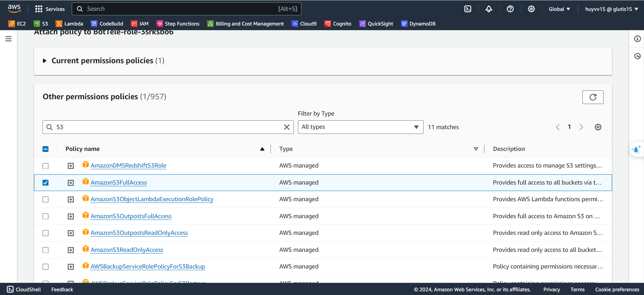644x295 pixels.
Task: Toggle the select-all policies checkbox
Action: pyautogui.click(x=46, y=149)
